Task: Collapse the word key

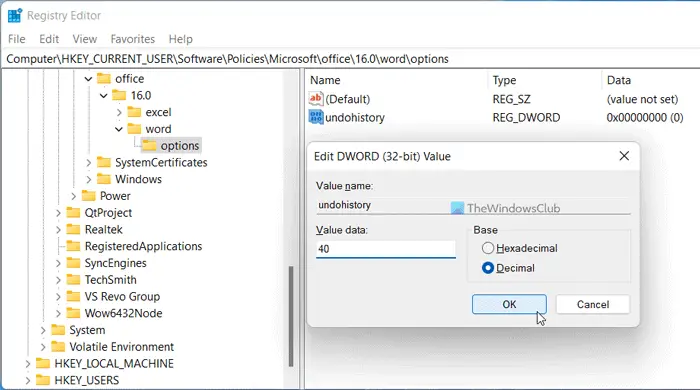Action: tap(119, 129)
